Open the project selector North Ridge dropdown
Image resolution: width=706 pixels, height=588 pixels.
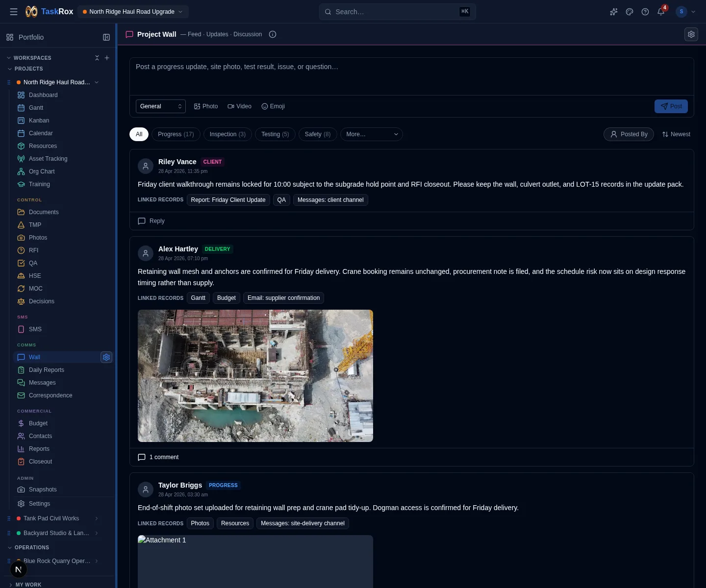(133, 12)
